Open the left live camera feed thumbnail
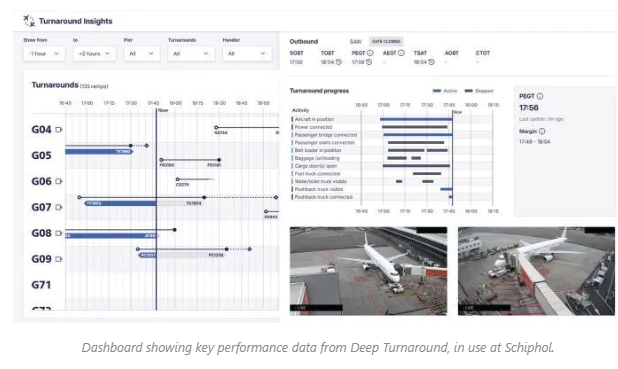The width and height of the screenshot is (618, 369). [x=369, y=271]
